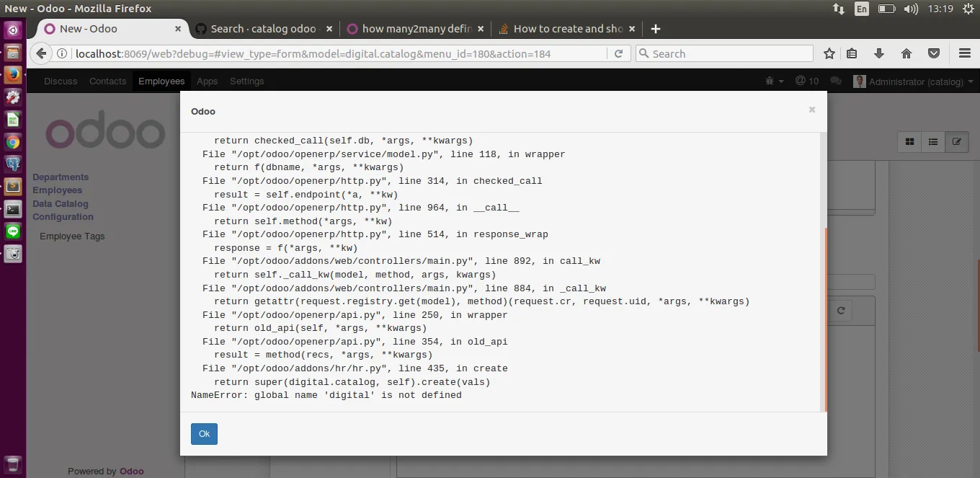Viewport: 980px width, 478px height.
Task: Reload the page with refresh icon
Action: tap(618, 53)
